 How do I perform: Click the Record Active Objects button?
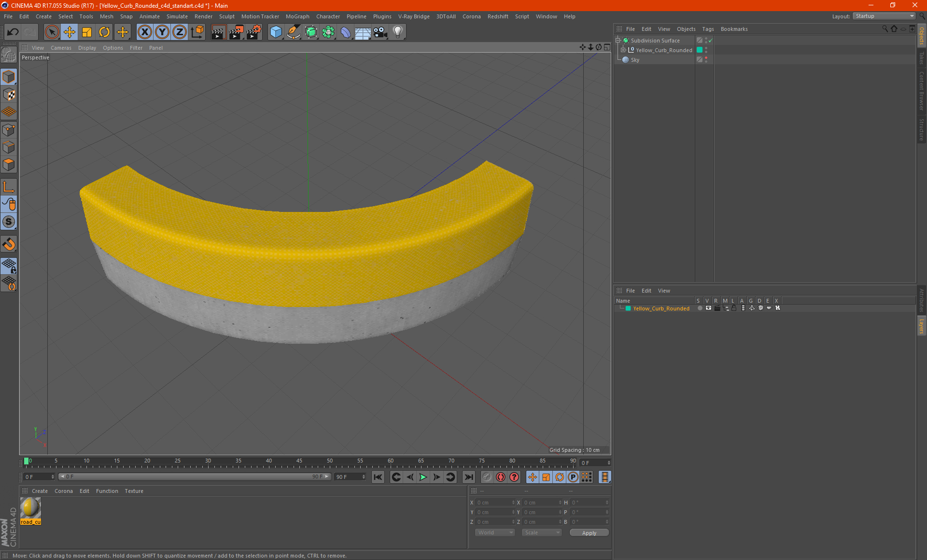[487, 477]
